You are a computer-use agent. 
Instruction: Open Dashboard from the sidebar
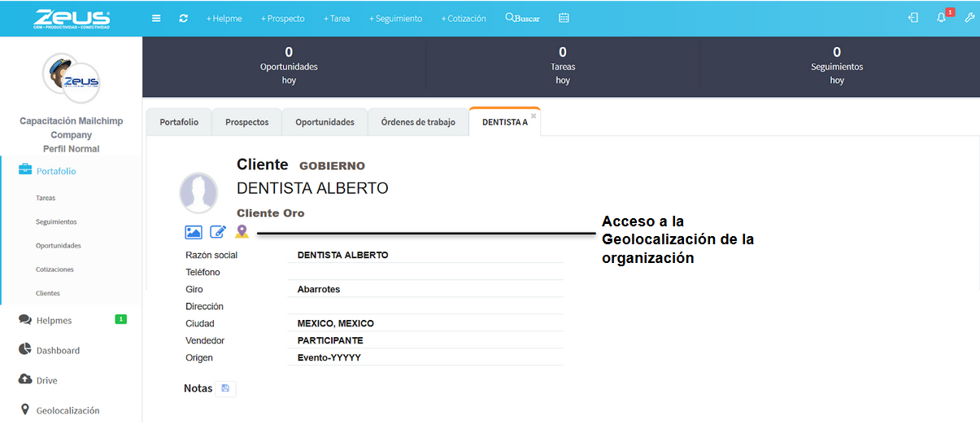(x=58, y=350)
